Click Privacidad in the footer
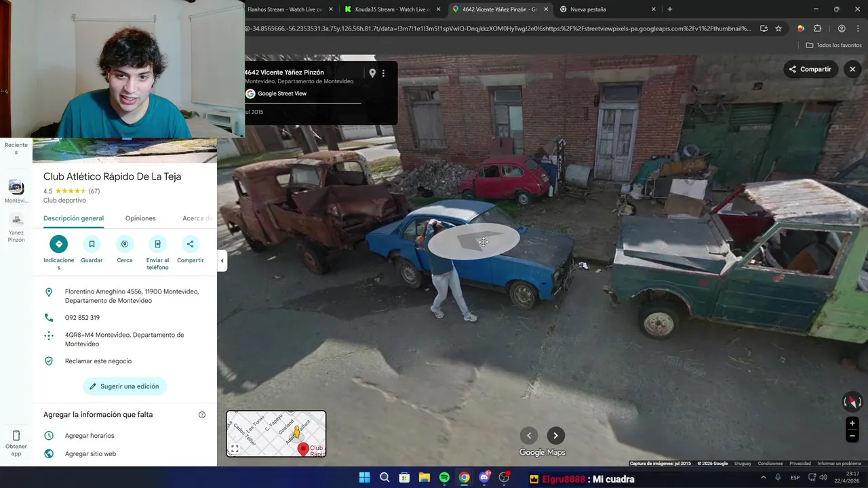 800,464
